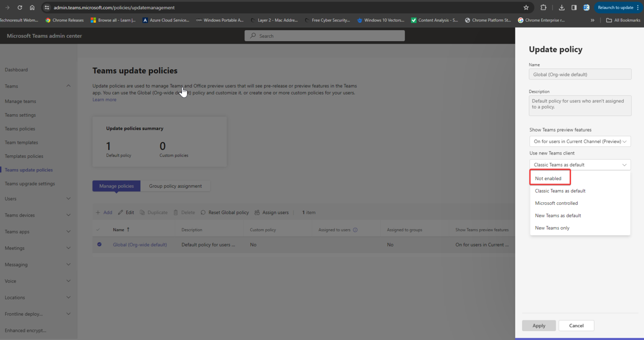Screen dimensions: 644x340
Task: Open the Learn more link
Action: pos(104,99)
